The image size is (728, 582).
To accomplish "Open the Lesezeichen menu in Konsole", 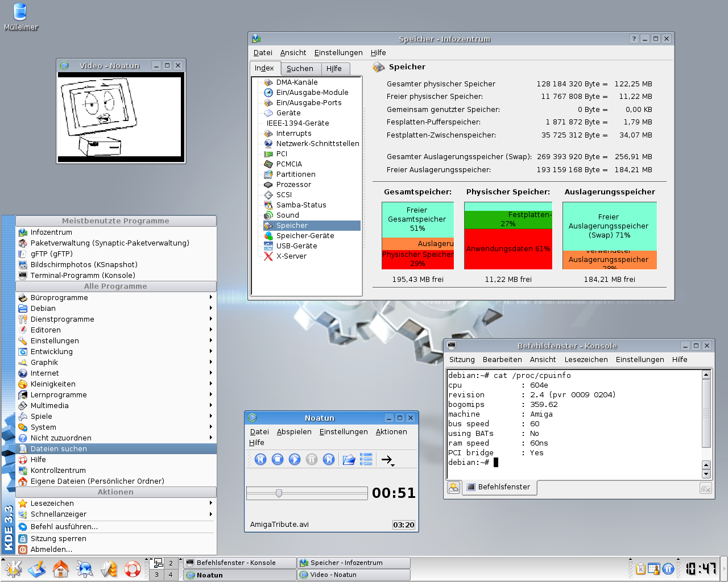I will 586,360.
